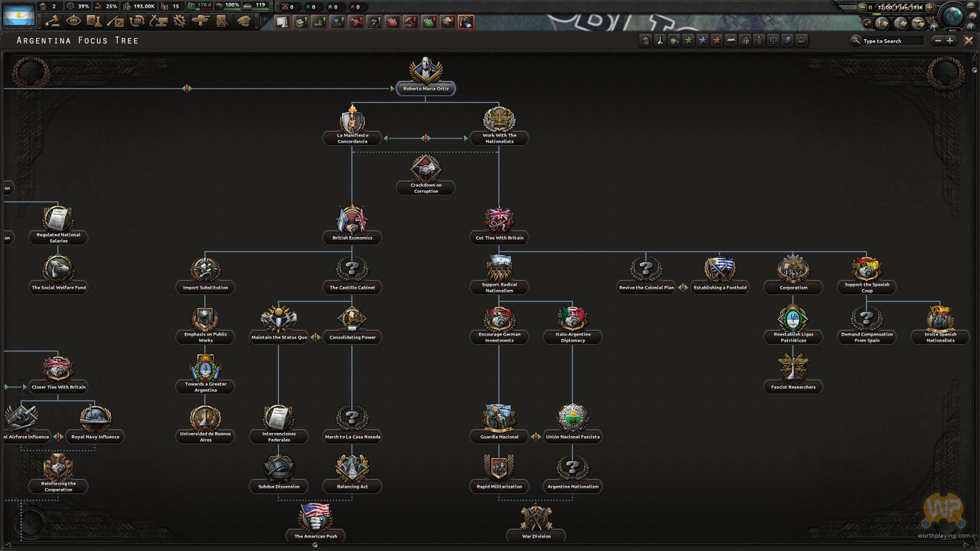Click the Type to Search field

[892, 41]
